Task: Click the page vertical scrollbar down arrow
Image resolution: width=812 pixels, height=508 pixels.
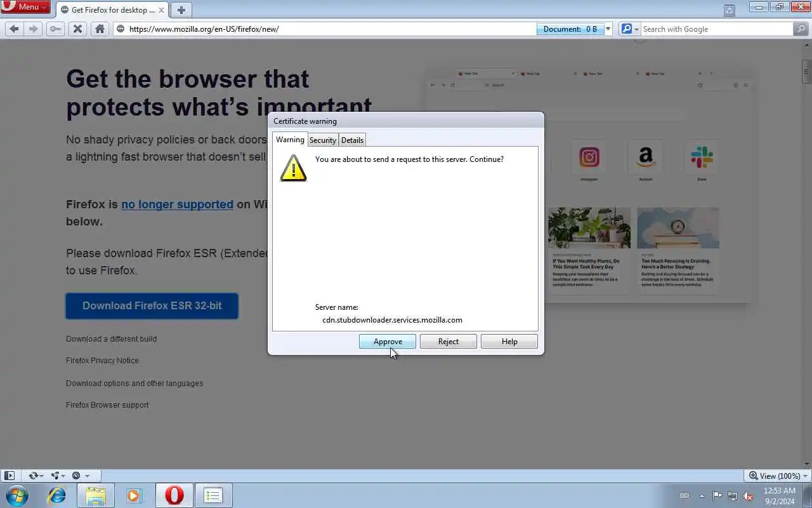Action: [806, 464]
